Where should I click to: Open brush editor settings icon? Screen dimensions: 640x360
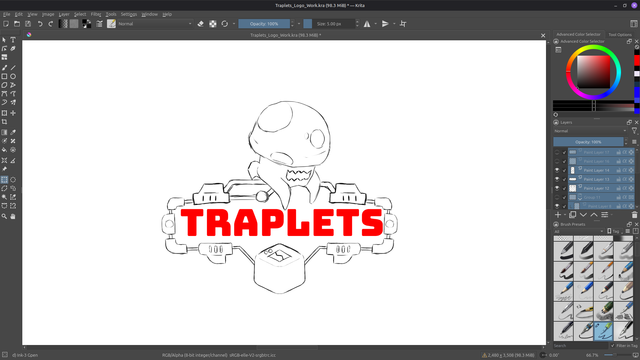(99, 24)
